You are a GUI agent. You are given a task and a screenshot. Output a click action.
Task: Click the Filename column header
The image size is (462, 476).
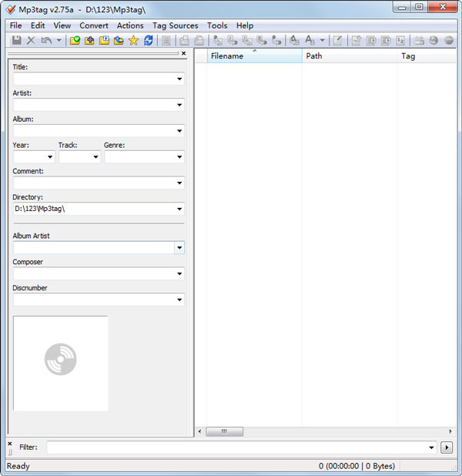(x=254, y=56)
